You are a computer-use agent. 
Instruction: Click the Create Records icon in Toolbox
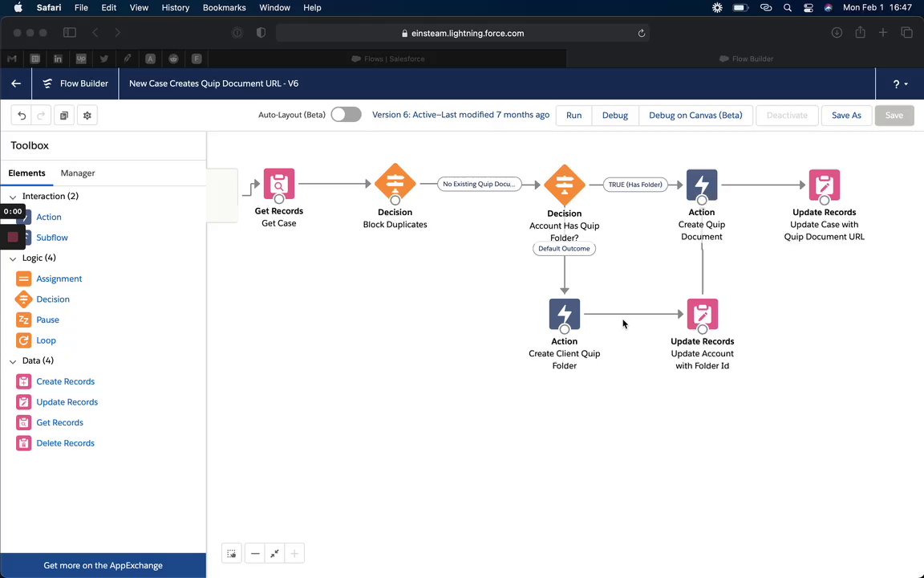(x=23, y=381)
